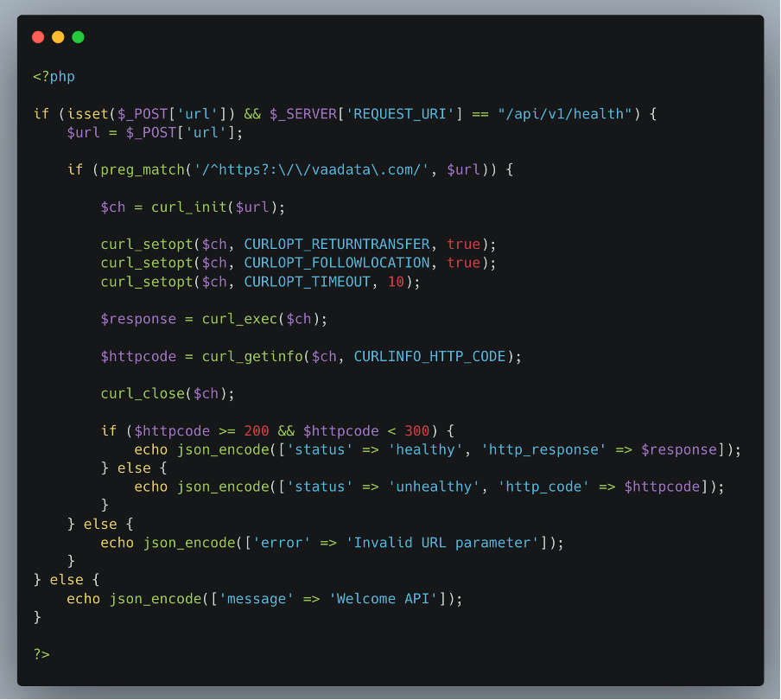Viewport: 781px width, 700px height.
Task: Click the timeout value 10
Action: (396, 282)
